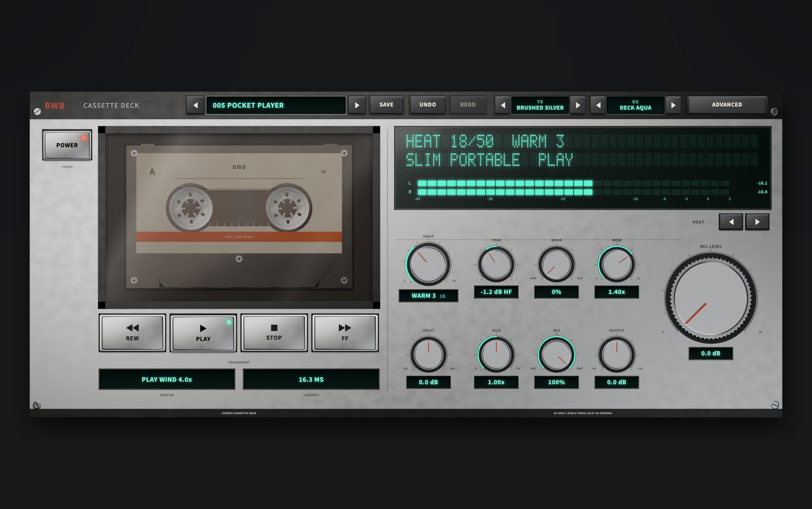
Task: Click the SLIM PORTABLE PLAY display text
Action: pos(489,160)
